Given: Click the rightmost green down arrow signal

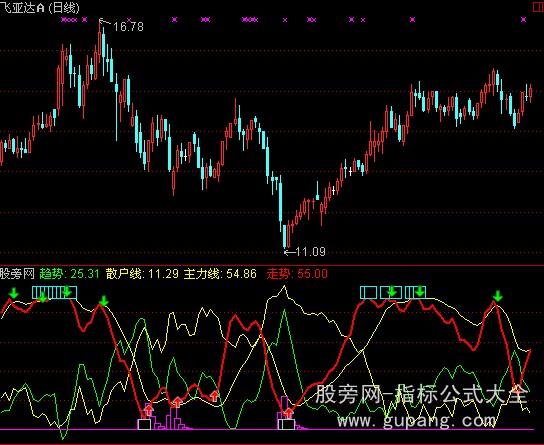Looking at the screenshot, I should tap(498, 296).
